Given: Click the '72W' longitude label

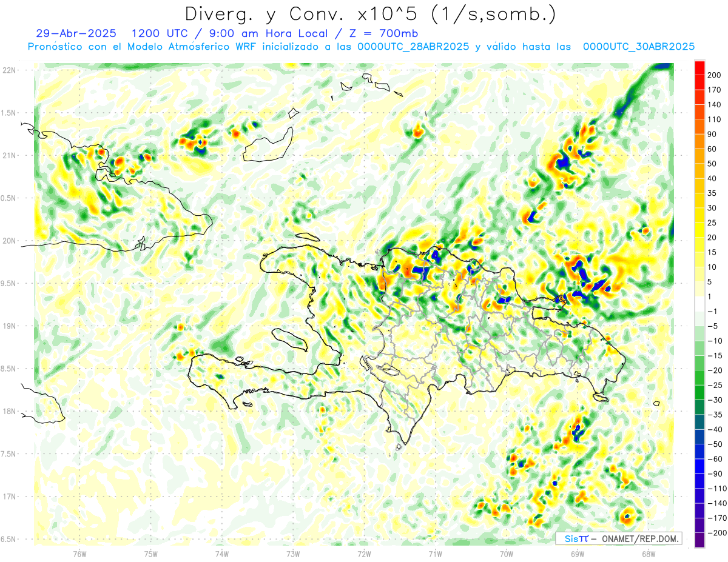Looking at the screenshot, I should click(364, 554).
